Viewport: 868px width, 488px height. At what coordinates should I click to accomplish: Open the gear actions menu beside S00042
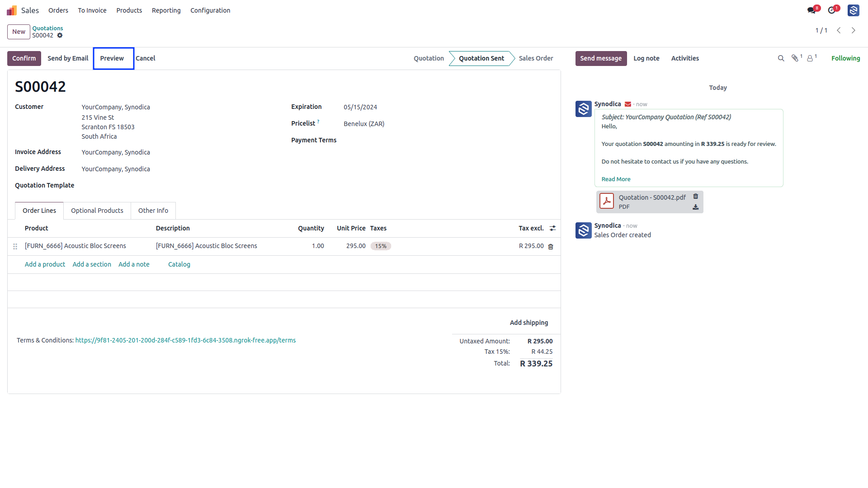coord(60,35)
